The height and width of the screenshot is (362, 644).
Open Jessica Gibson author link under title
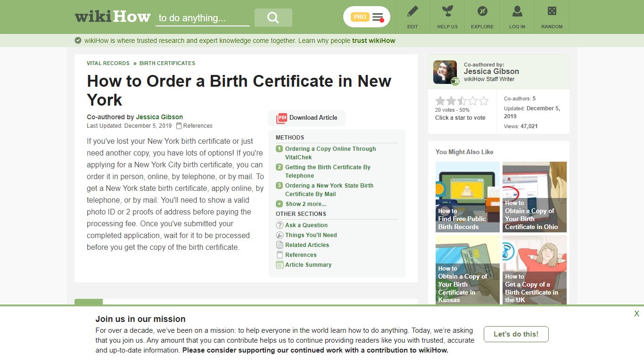point(159,117)
